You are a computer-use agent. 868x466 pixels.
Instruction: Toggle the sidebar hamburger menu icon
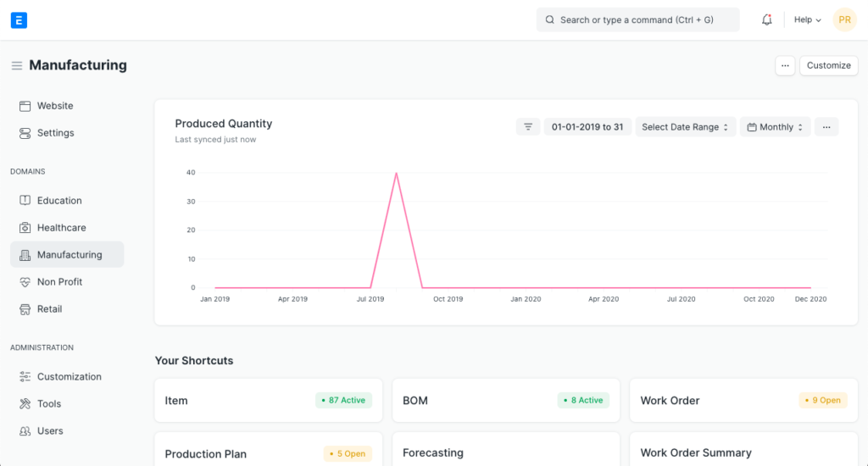tap(17, 66)
